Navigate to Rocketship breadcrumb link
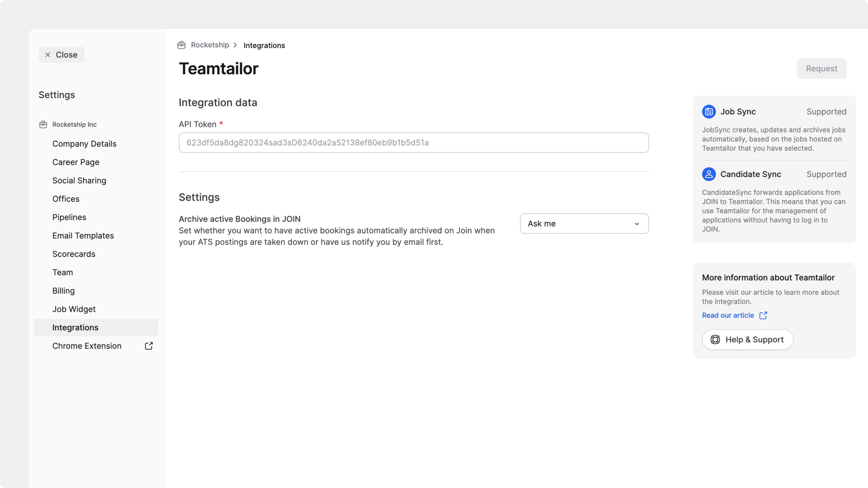 210,45
